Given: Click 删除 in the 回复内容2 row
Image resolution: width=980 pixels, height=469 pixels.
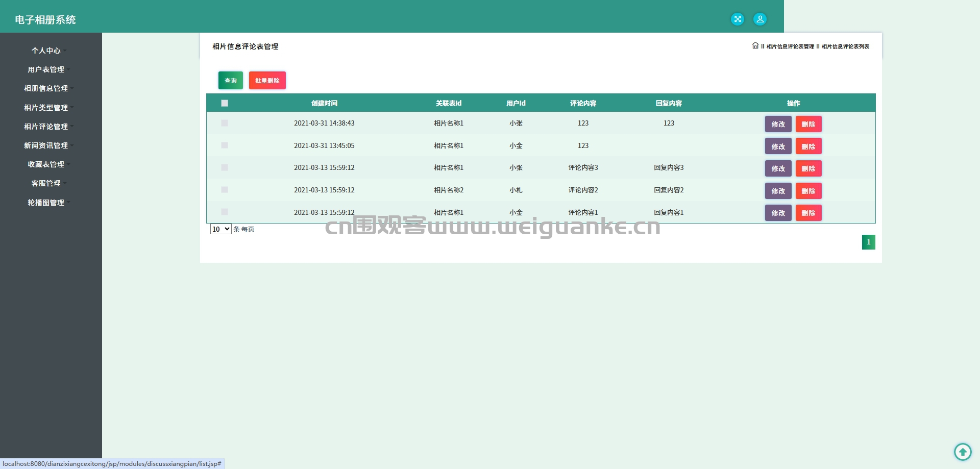Looking at the screenshot, I should (x=808, y=191).
